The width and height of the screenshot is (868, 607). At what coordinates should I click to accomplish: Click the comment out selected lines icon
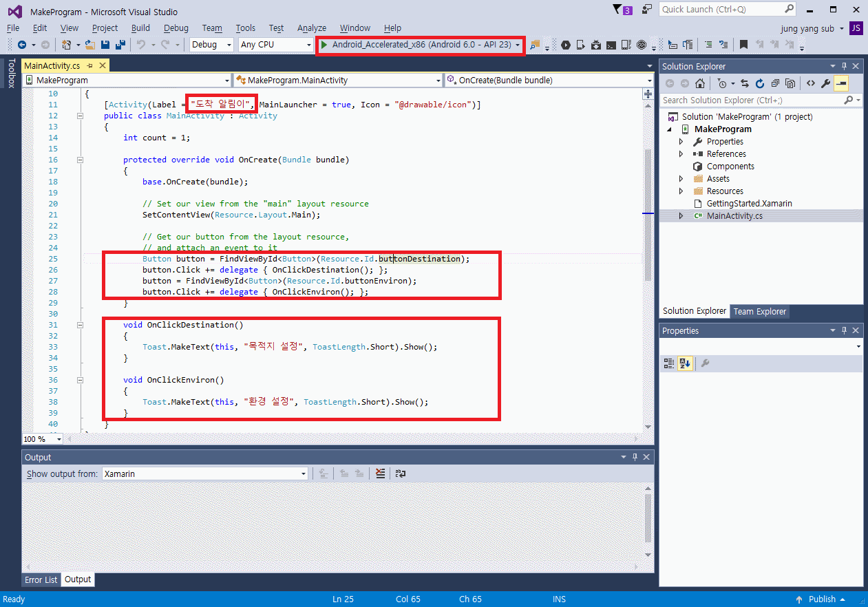coord(708,45)
